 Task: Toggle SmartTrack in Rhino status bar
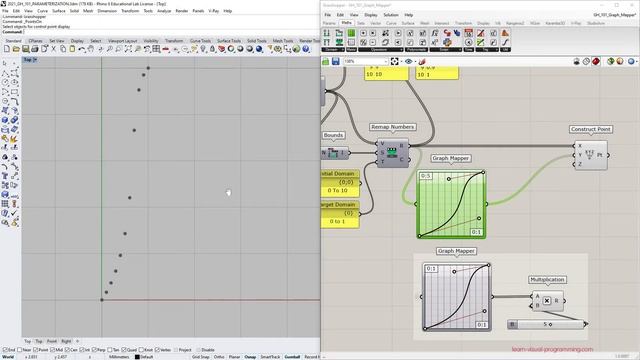pyautogui.click(x=270, y=357)
